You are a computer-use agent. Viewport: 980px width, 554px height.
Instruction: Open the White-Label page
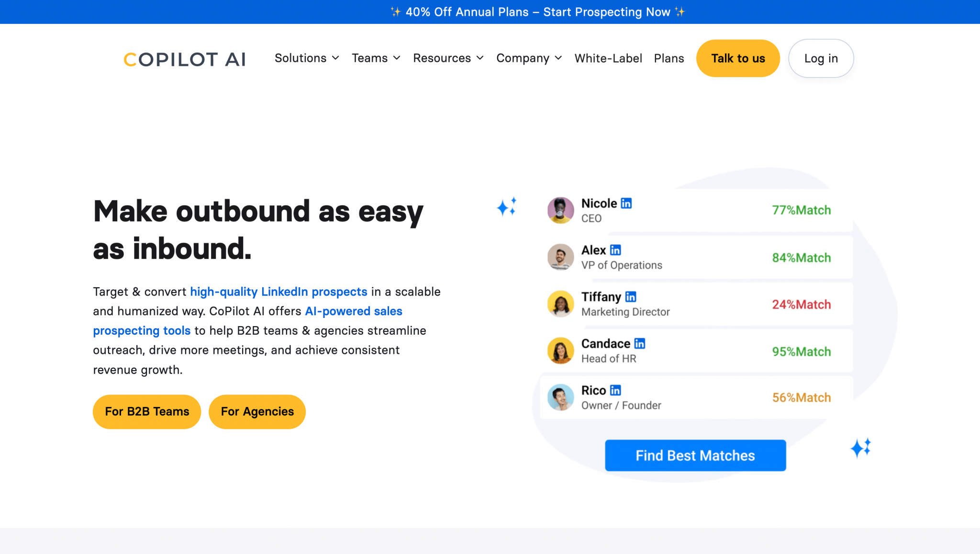click(608, 58)
